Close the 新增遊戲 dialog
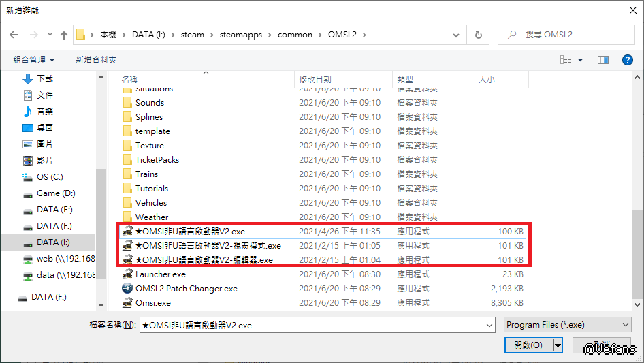644x363 pixels. (633, 10)
